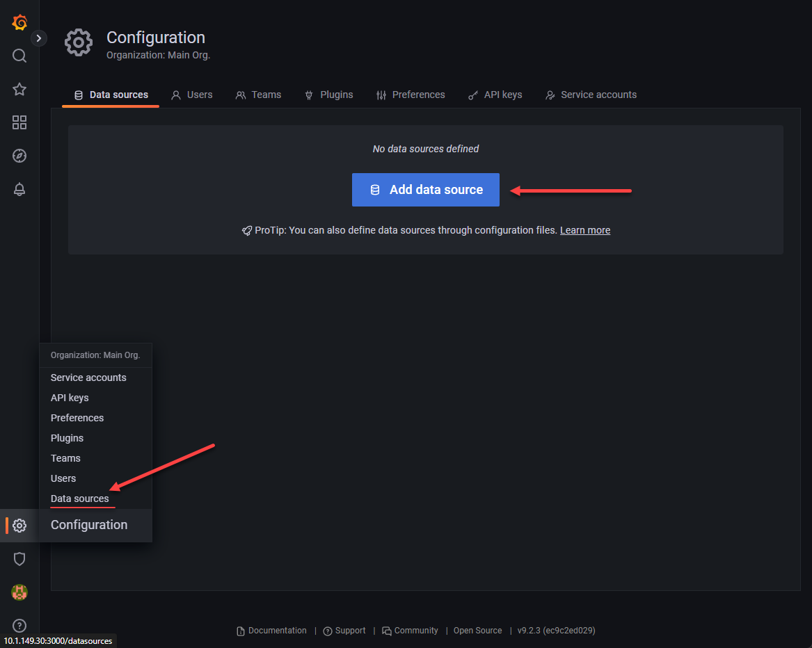This screenshot has width=812, height=648.
Task: Click the user profile avatar
Action: pyautogui.click(x=19, y=592)
